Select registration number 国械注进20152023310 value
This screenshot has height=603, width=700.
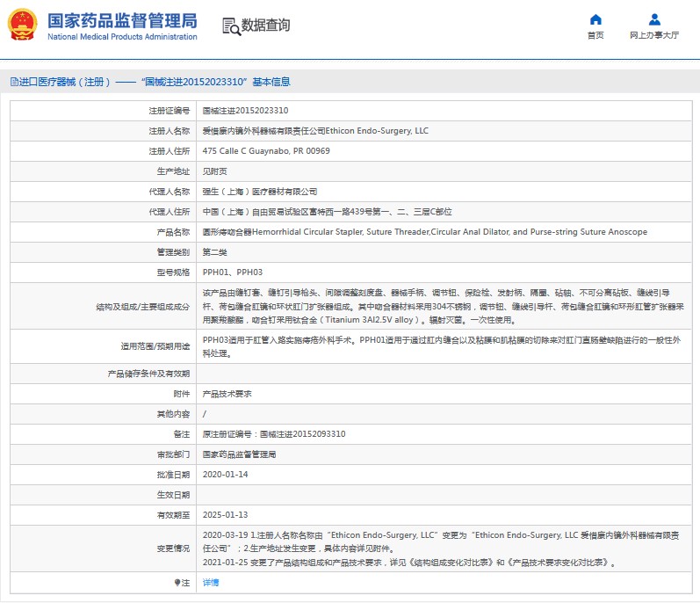[x=245, y=111]
